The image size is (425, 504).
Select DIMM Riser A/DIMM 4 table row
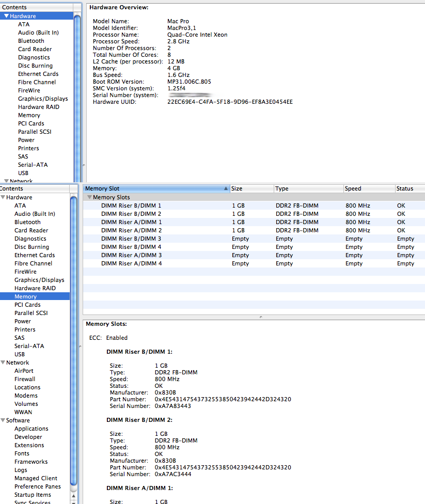point(254,263)
